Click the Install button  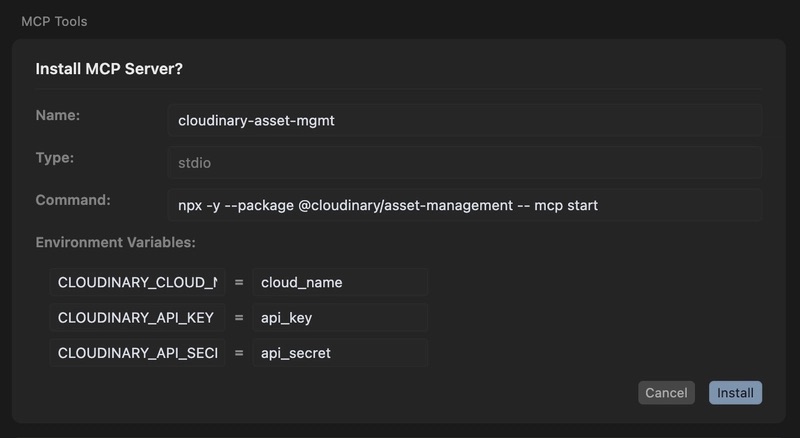click(x=735, y=393)
